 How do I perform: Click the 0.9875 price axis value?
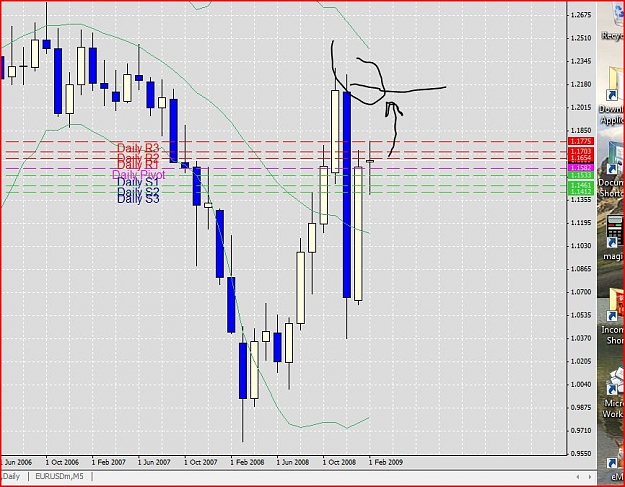coord(581,408)
